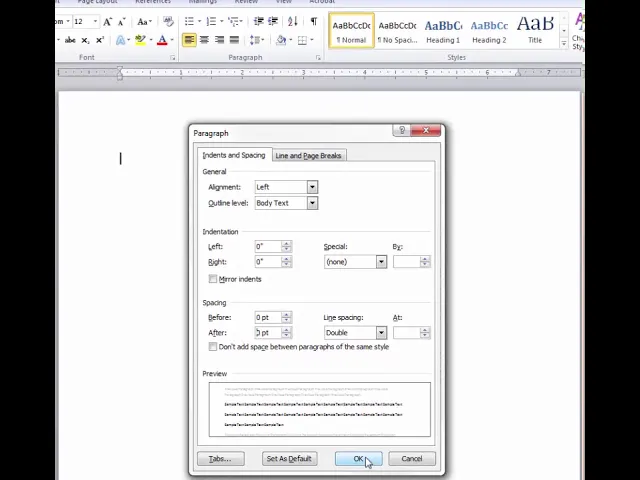Open the highlight color dropdown arrow
The image size is (640, 480).
pos(151,40)
